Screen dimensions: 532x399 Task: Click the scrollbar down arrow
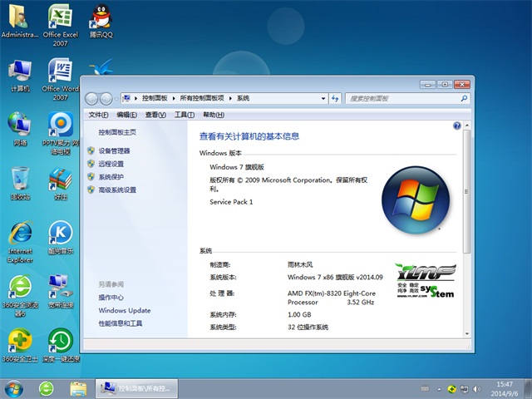click(x=467, y=333)
